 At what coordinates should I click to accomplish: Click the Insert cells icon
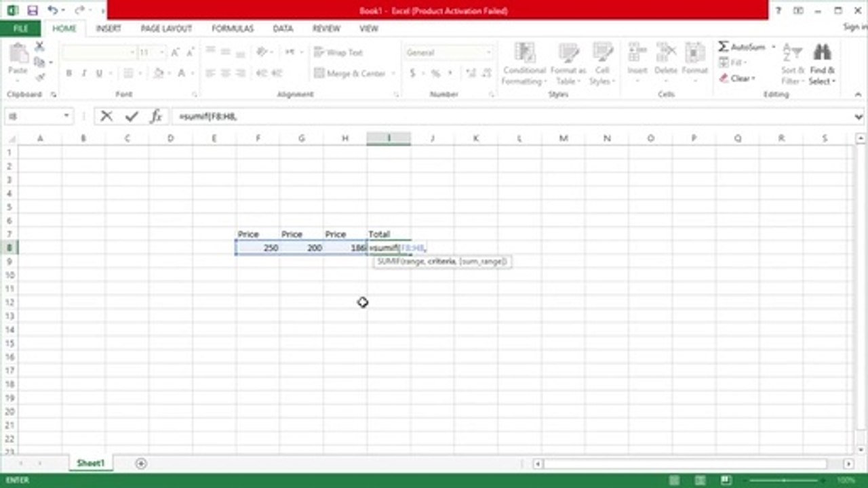[x=637, y=53]
